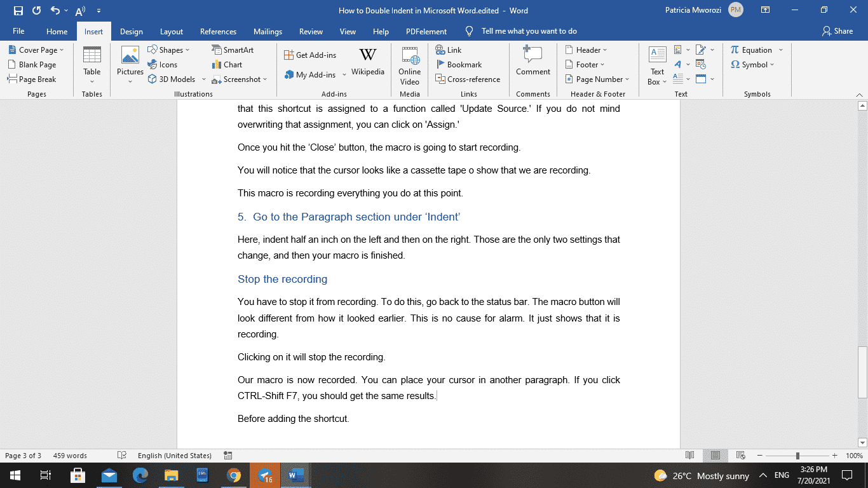Open Google Chrome from the taskbar

(x=234, y=475)
